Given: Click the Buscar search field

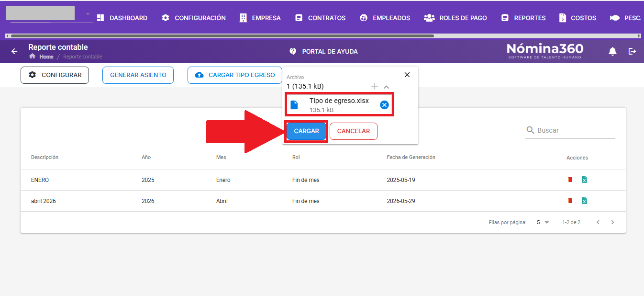Looking at the screenshot, I should [x=570, y=130].
